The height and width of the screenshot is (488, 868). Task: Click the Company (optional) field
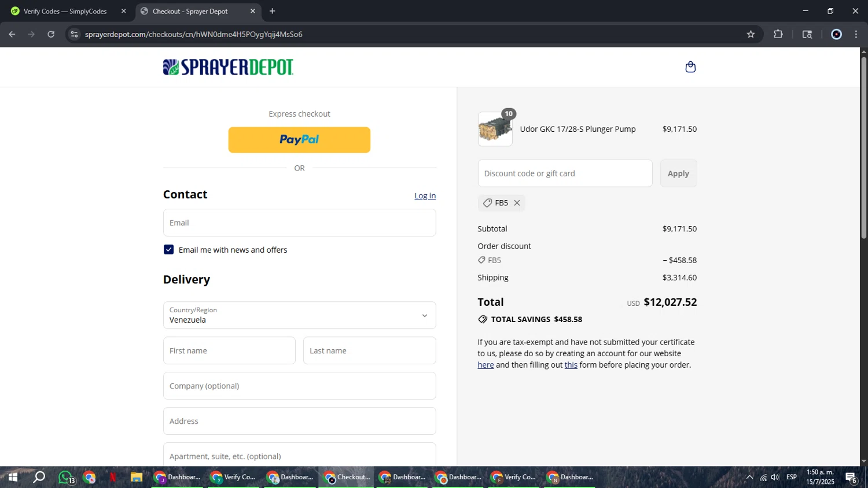(299, 386)
